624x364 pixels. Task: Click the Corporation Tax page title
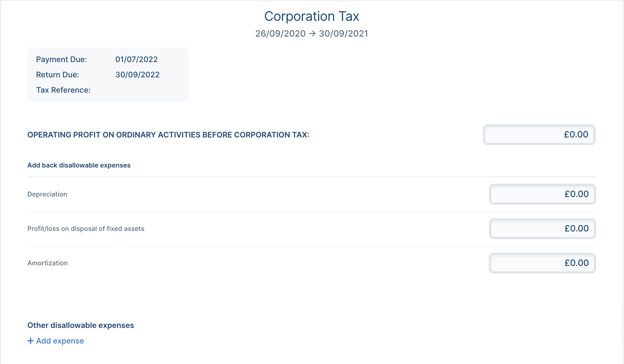coord(311,16)
